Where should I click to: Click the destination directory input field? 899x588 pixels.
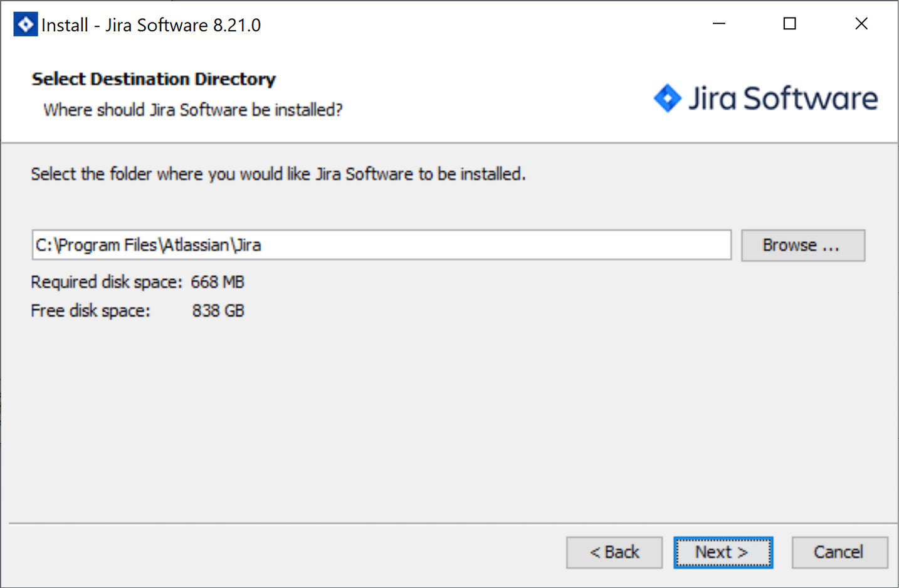pyautogui.click(x=381, y=245)
